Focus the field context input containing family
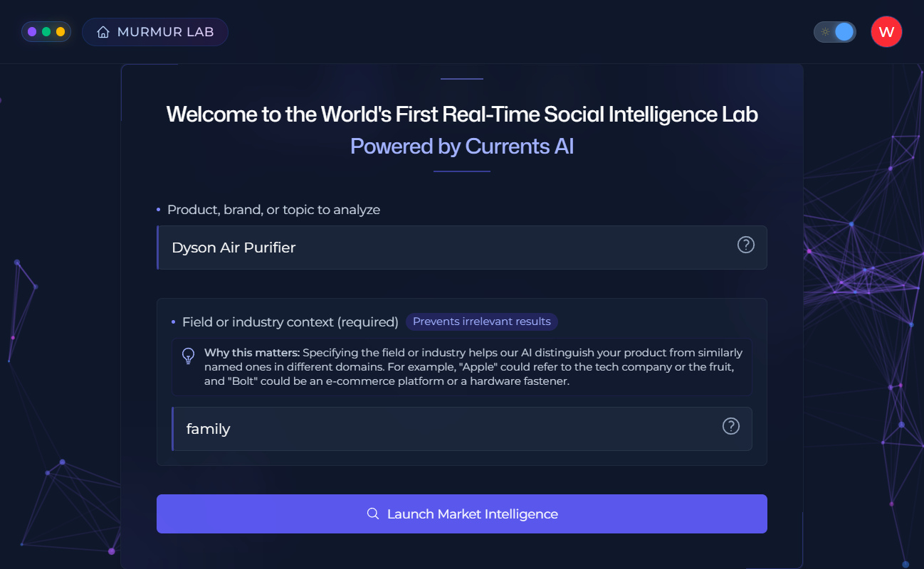 (x=462, y=429)
